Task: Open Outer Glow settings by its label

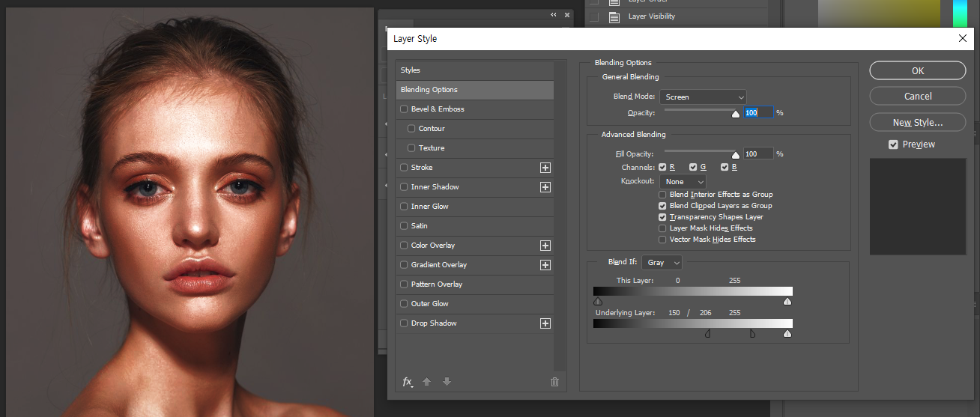Action: (x=430, y=304)
